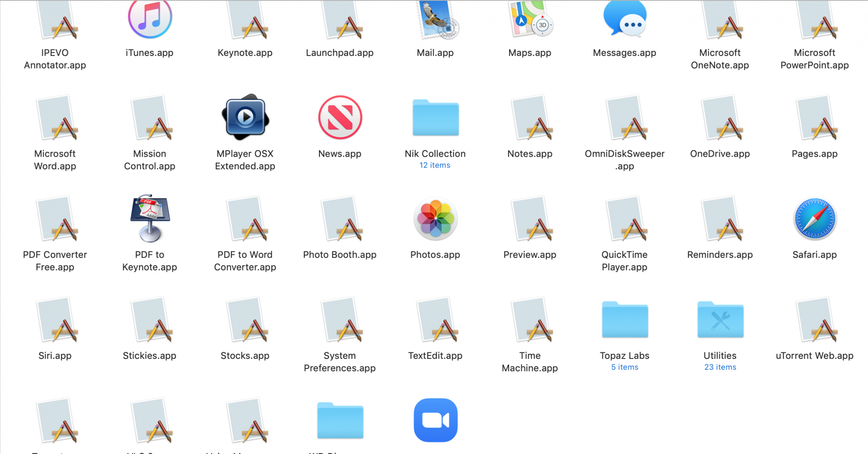
Task: Select the Reminders.app icon
Action: [722, 219]
